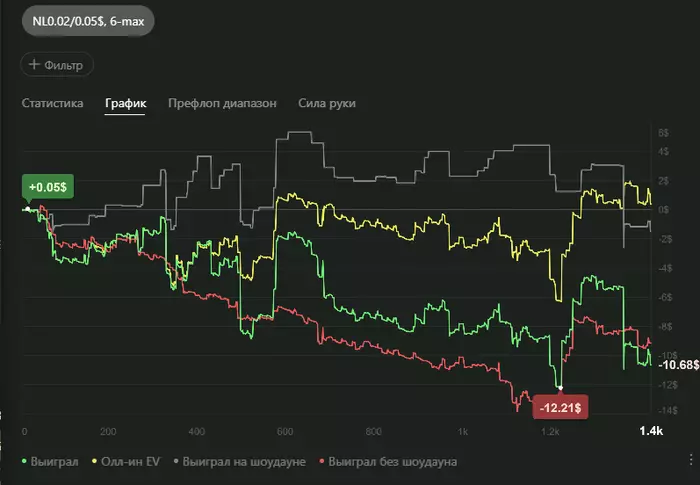Click the red dot beside Выиграл без шоудауна
The image size is (700, 485).
321,461
